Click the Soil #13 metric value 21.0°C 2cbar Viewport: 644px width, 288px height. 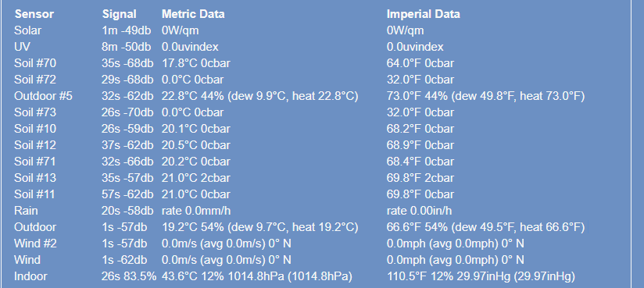click(196, 179)
